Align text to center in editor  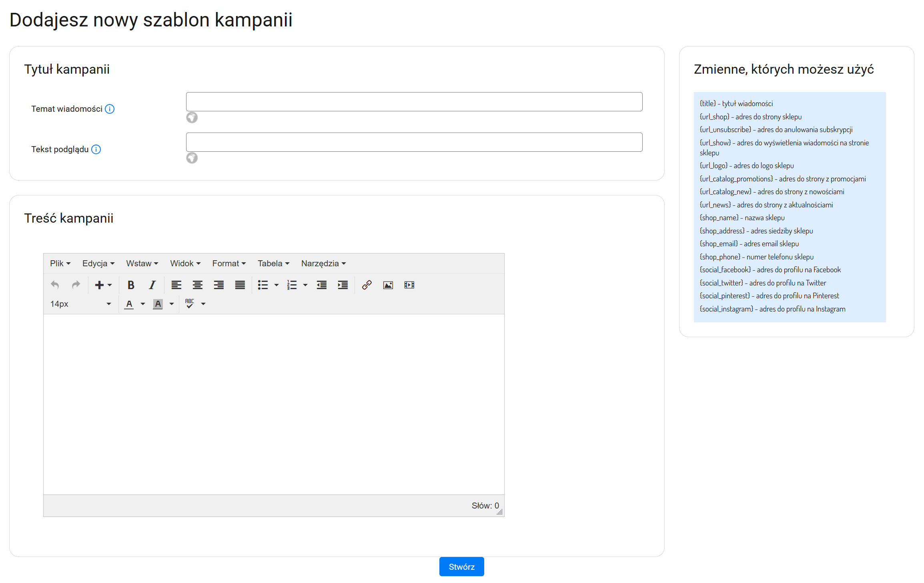click(x=197, y=285)
